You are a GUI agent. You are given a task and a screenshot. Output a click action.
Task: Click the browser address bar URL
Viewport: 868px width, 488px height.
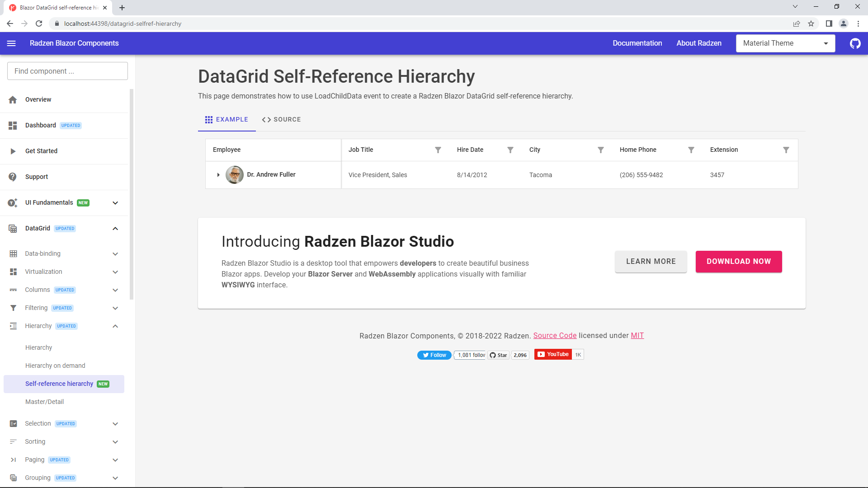pos(123,23)
